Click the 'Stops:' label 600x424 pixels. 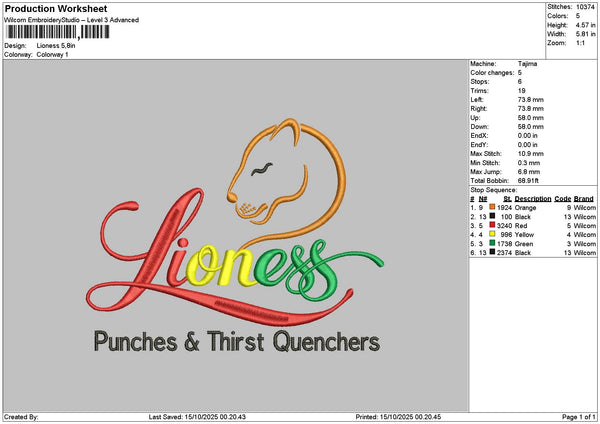coord(480,82)
